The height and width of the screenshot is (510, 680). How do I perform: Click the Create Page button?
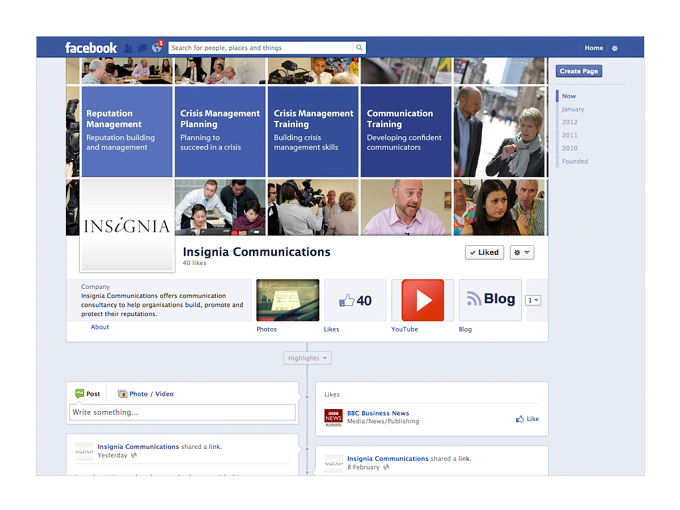coord(579,71)
